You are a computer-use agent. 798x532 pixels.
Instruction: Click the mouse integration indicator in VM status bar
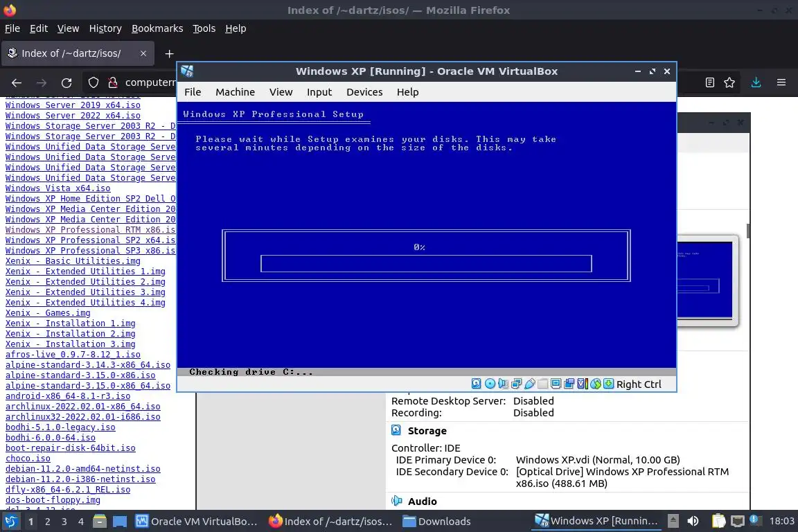tap(596, 384)
